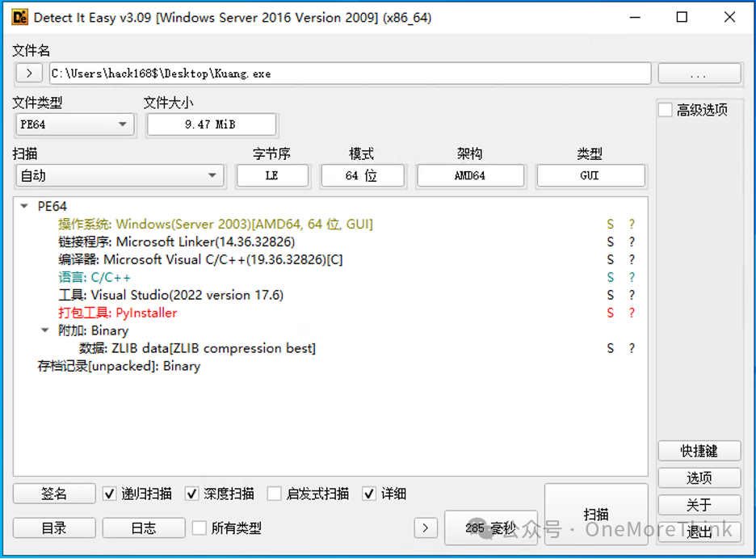Maximize the Detect It Easy window
The height and width of the screenshot is (559, 756).
pyautogui.click(x=682, y=17)
